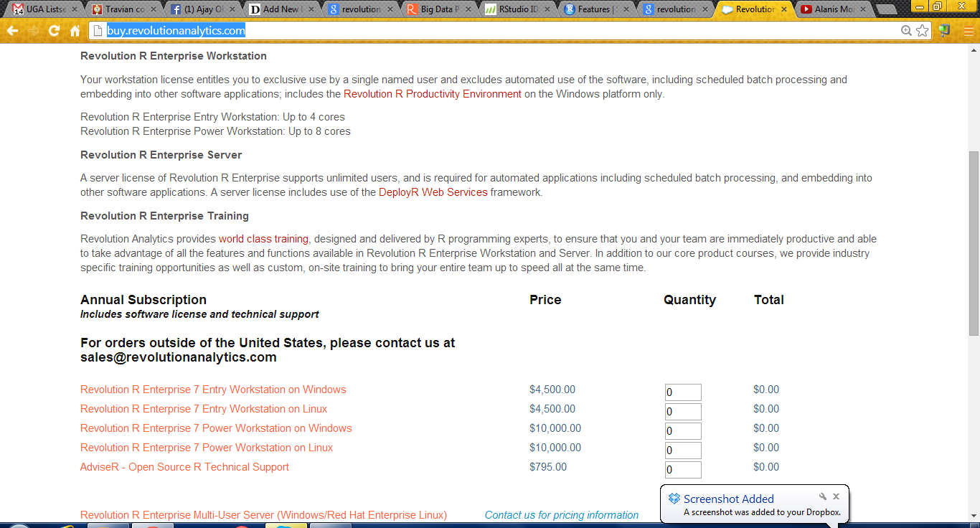The width and height of the screenshot is (980, 528).
Task: Open the Big Data tab
Action: (438, 9)
